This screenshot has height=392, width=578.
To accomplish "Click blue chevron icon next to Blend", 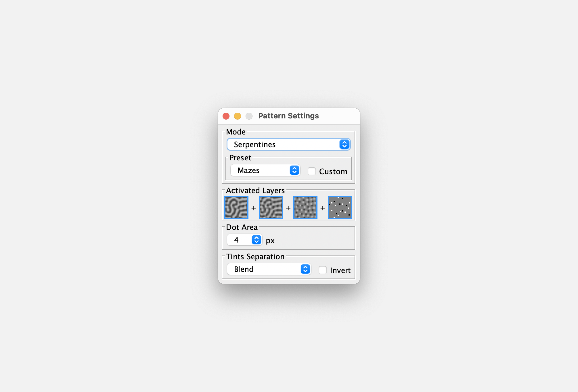I will (x=305, y=269).
